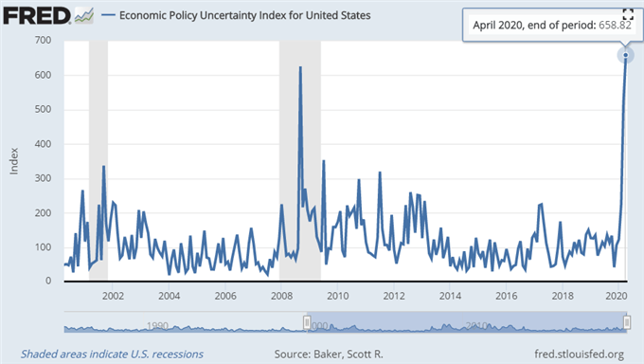Screen dimensions: 644x364
Task: Click the 2010 label in the navigator
Action: [x=476, y=326]
